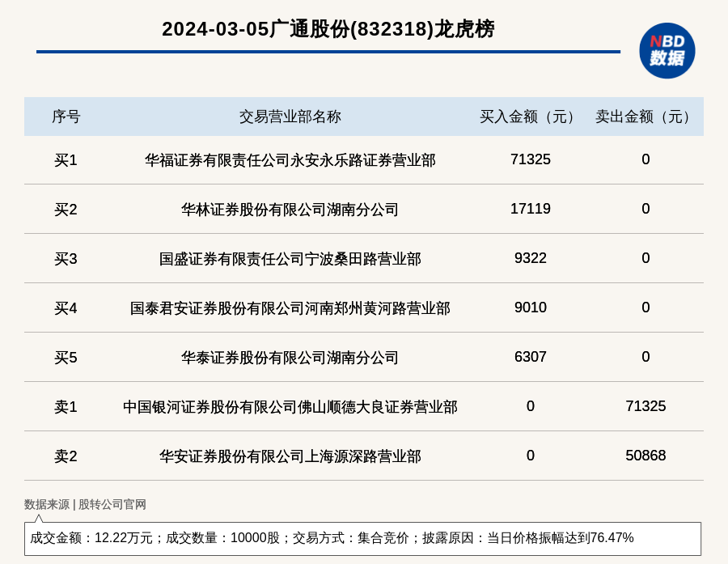Click the 数据来源 | 股转公司官网 source note

[x=85, y=505]
